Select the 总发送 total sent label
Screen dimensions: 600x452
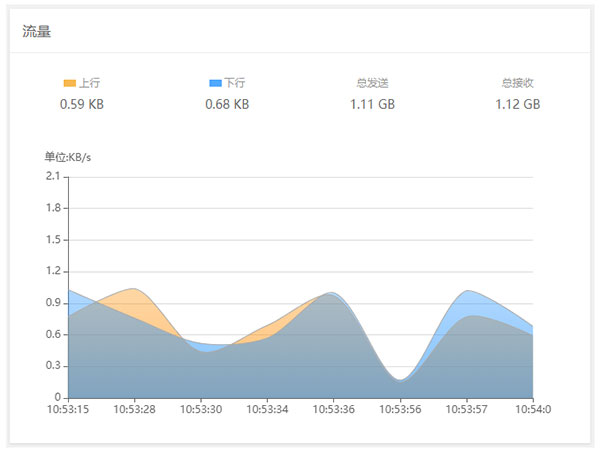tap(372, 83)
